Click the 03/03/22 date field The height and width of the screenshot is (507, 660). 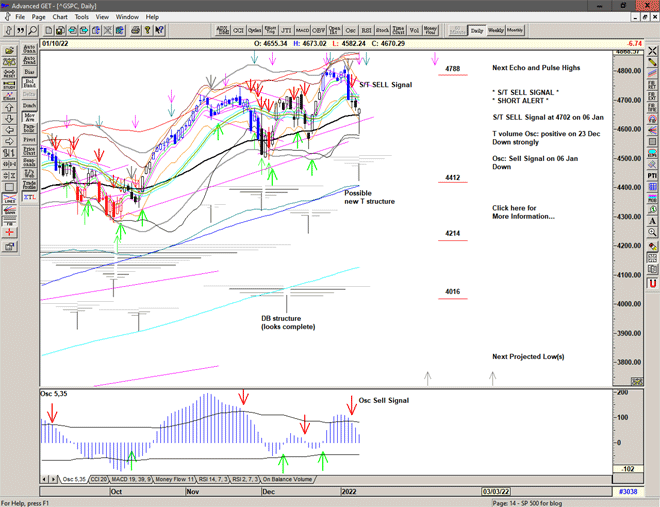tap(498, 492)
